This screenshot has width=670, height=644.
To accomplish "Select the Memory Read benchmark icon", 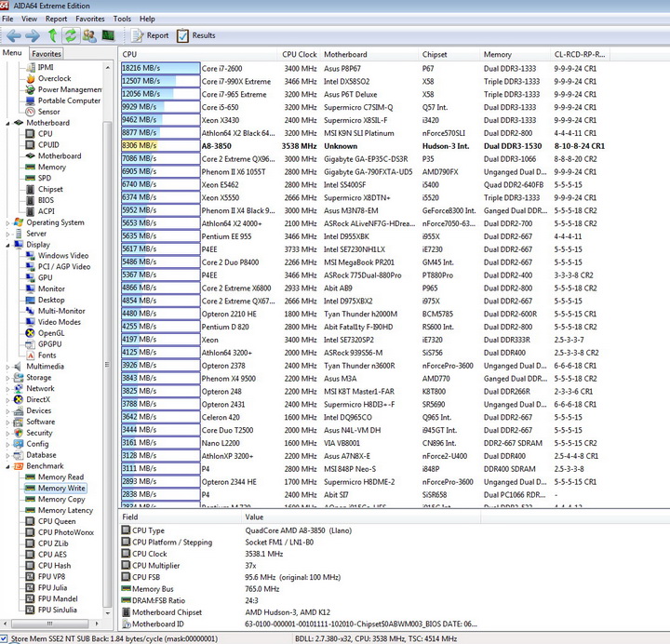I will coord(31,476).
